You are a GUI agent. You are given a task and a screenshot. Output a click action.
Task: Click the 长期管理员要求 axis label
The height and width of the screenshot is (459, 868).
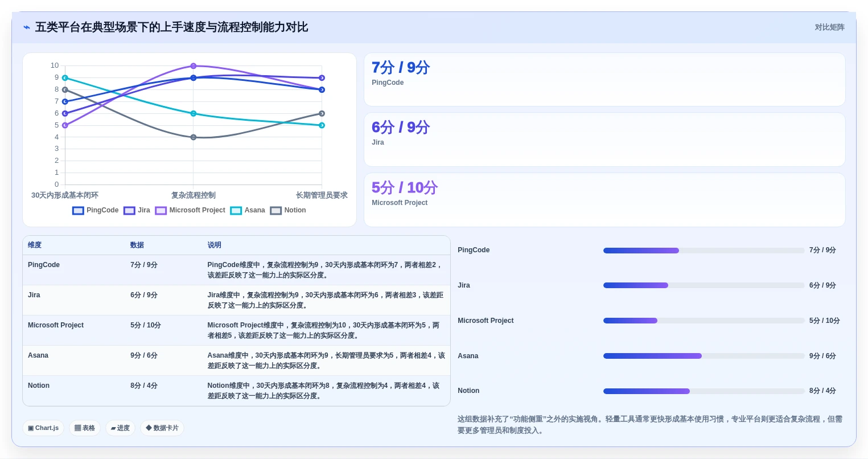click(x=322, y=195)
